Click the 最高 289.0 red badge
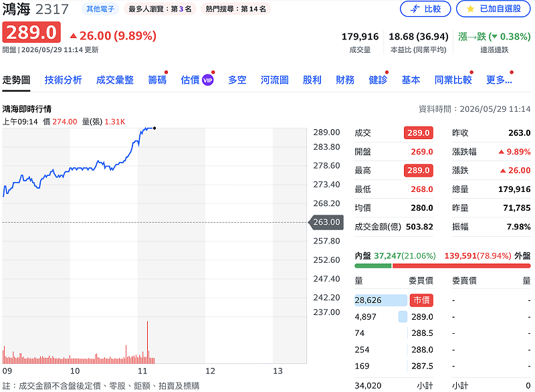The width and height of the screenshot is (535, 392). pyautogui.click(x=419, y=170)
